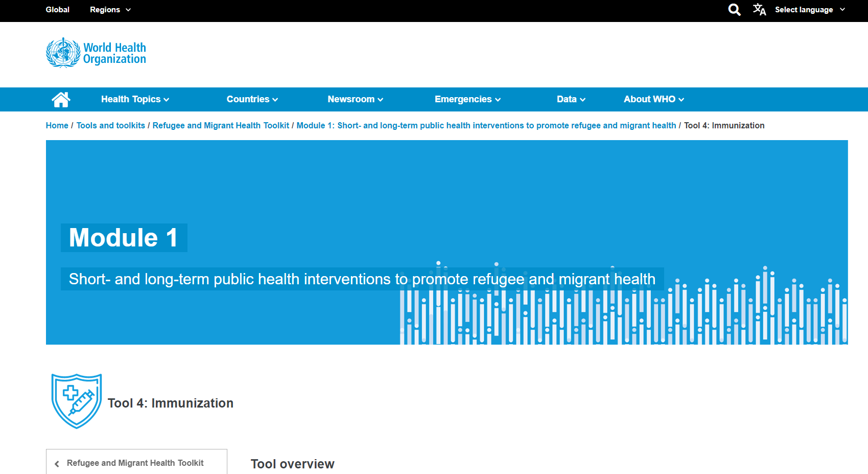Click the Home breadcrumb link
Viewport: 868px width, 474px height.
pos(57,125)
